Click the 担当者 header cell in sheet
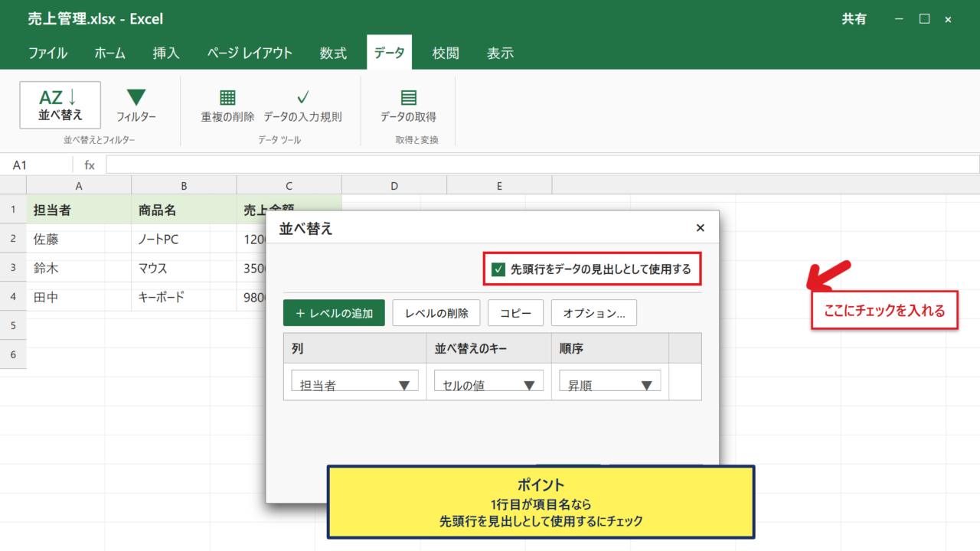 click(79, 209)
